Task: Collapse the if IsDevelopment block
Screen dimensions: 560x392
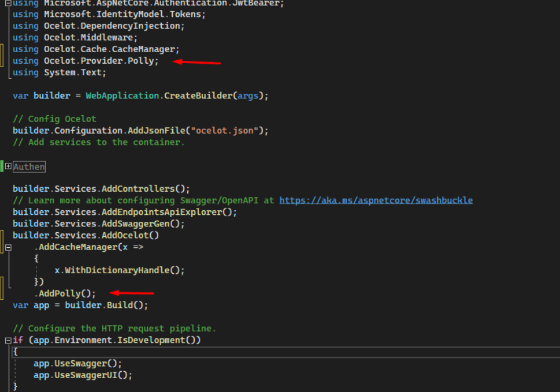Action: (x=8, y=340)
